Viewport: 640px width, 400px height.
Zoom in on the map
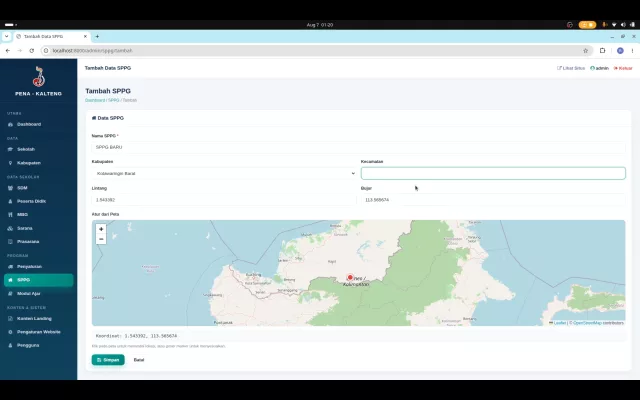click(x=101, y=229)
